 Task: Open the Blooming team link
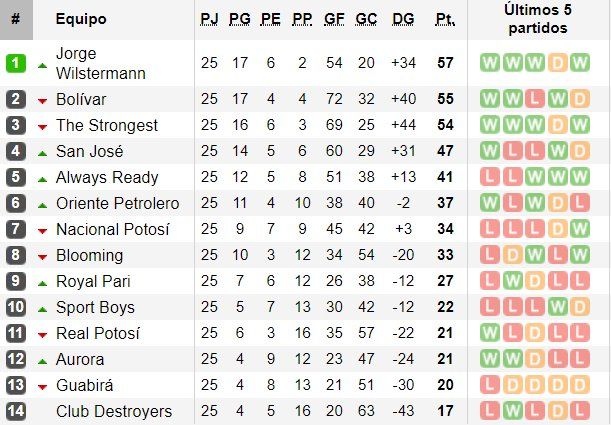tap(89, 255)
